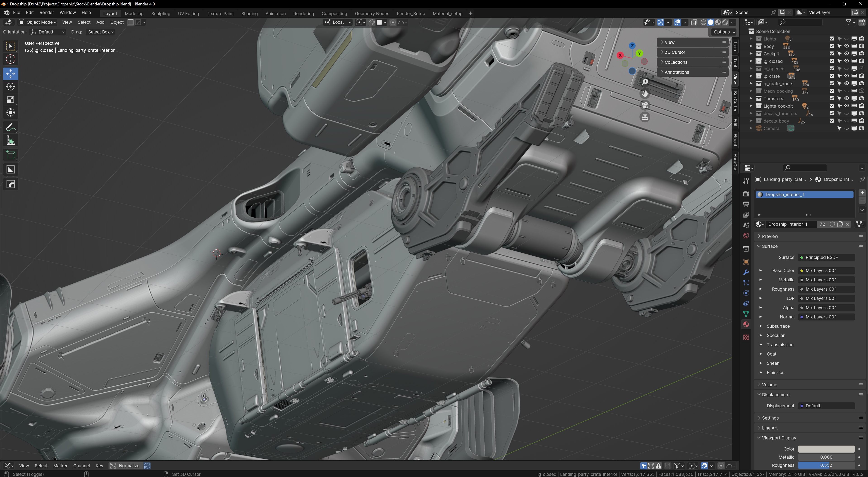Open the Material_setup workspace tab
The height and width of the screenshot is (477, 868).
coord(447,14)
